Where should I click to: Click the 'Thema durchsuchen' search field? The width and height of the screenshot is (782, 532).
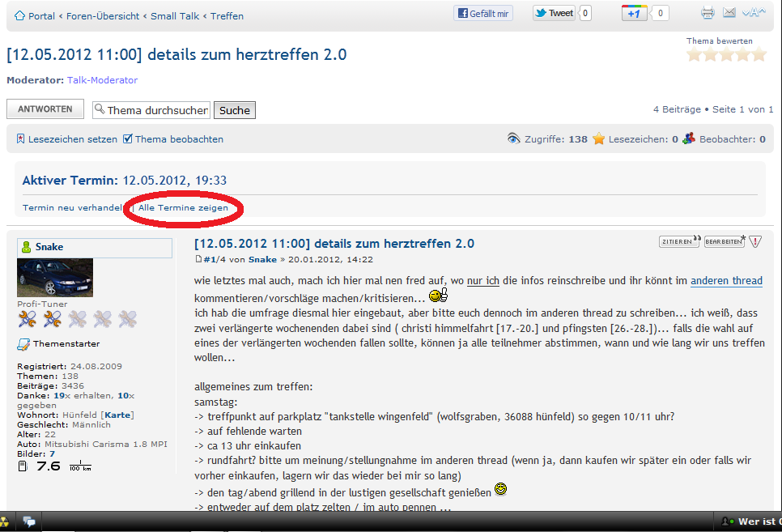point(151,110)
